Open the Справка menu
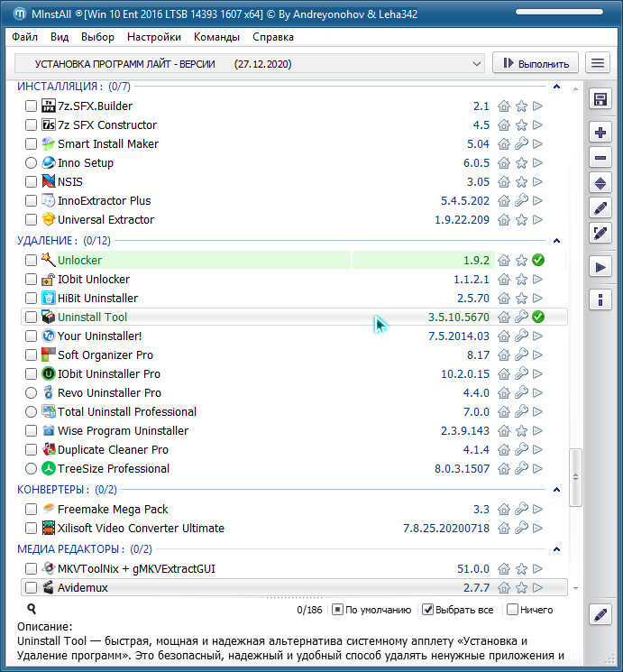This screenshot has height=672, width=623. (273, 37)
